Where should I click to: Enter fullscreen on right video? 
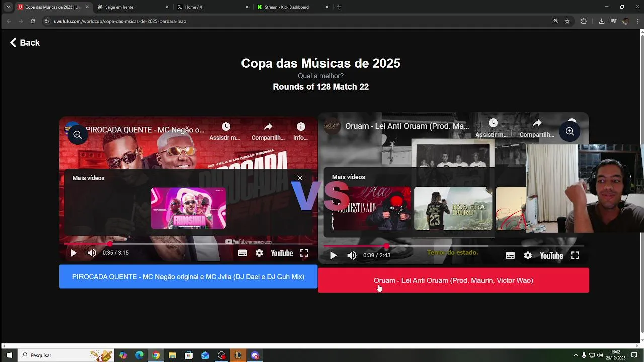[575, 256]
